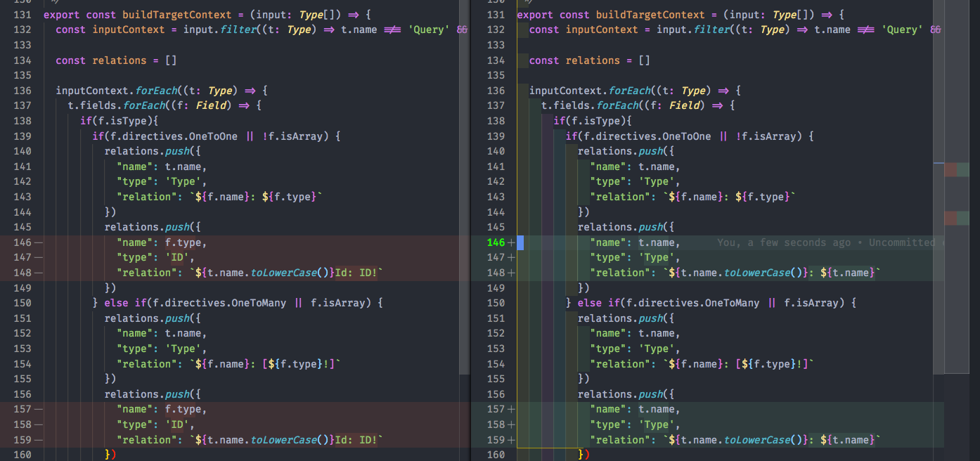This screenshot has height=461, width=980.
Task: Click 'const relations = []' in the left pane
Action: coord(117,60)
